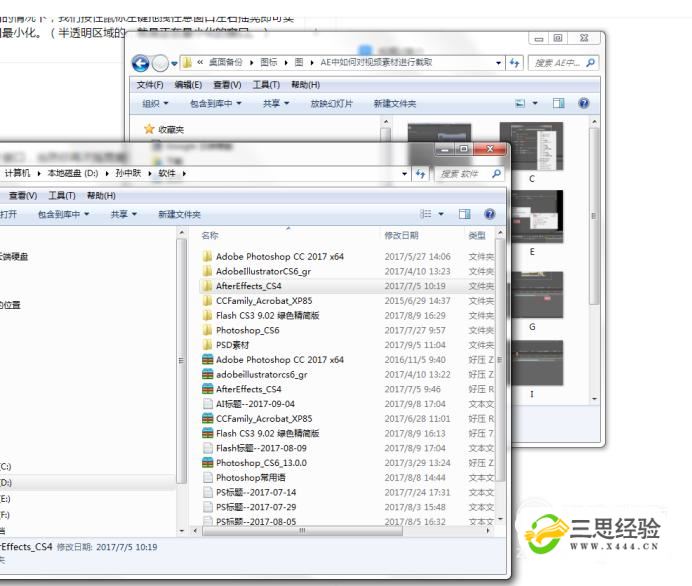Open 工具(T) menu in rear window
Viewport: 692px width, 586px height.
pyautogui.click(x=266, y=85)
